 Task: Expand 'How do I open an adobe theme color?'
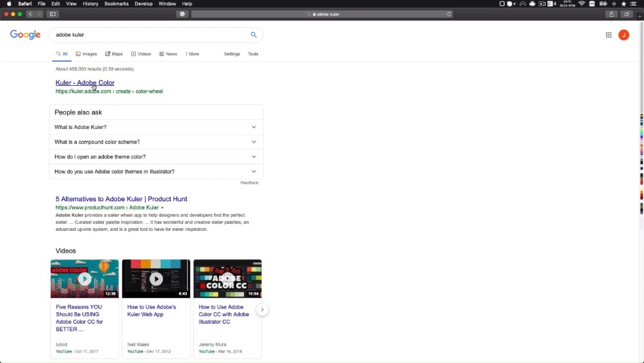coord(156,157)
